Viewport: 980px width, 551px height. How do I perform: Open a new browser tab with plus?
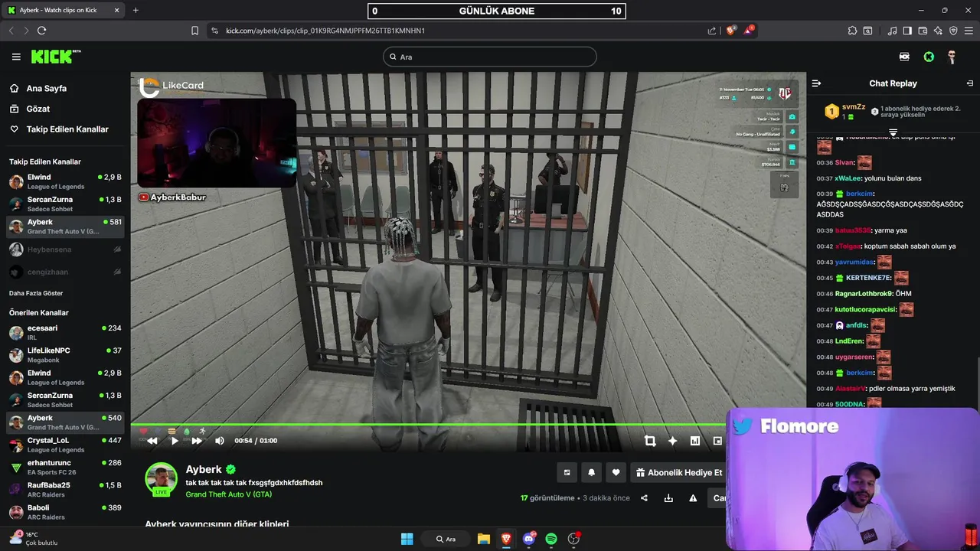pos(136,10)
